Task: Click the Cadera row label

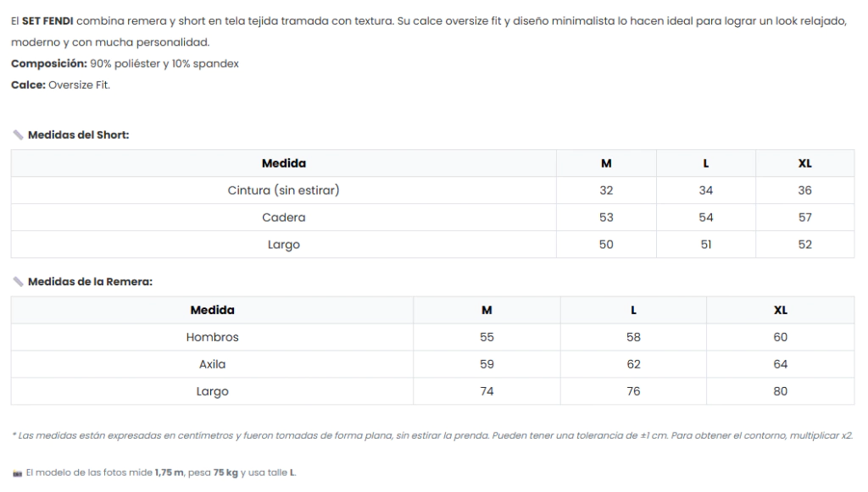Action: 283,218
